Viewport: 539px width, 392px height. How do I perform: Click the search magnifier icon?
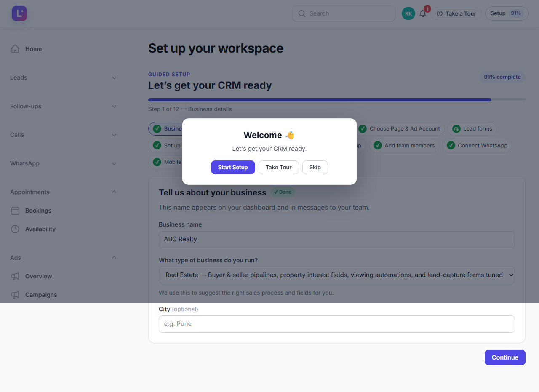pos(302,13)
